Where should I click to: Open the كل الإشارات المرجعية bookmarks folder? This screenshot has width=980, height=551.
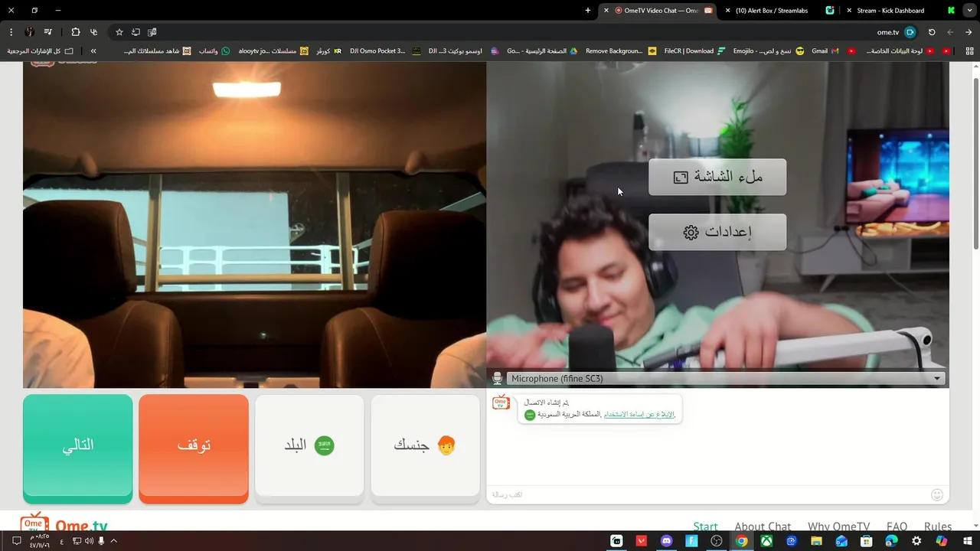pyautogui.click(x=40, y=51)
